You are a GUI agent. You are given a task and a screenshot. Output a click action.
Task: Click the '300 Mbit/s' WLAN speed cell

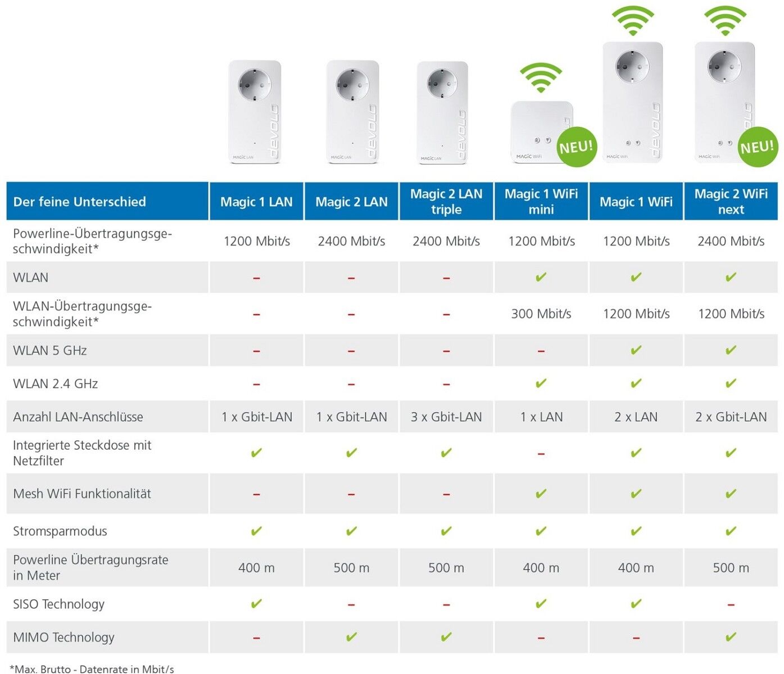tap(541, 314)
